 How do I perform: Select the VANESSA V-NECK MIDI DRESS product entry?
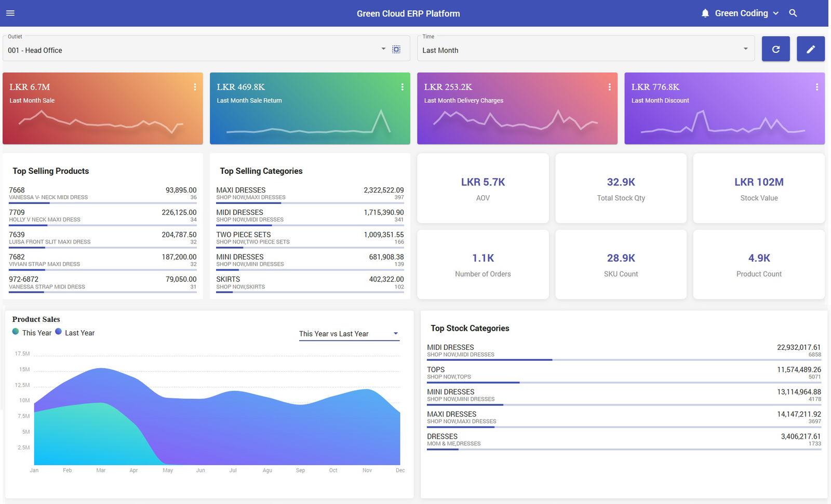[x=102, y=193]
